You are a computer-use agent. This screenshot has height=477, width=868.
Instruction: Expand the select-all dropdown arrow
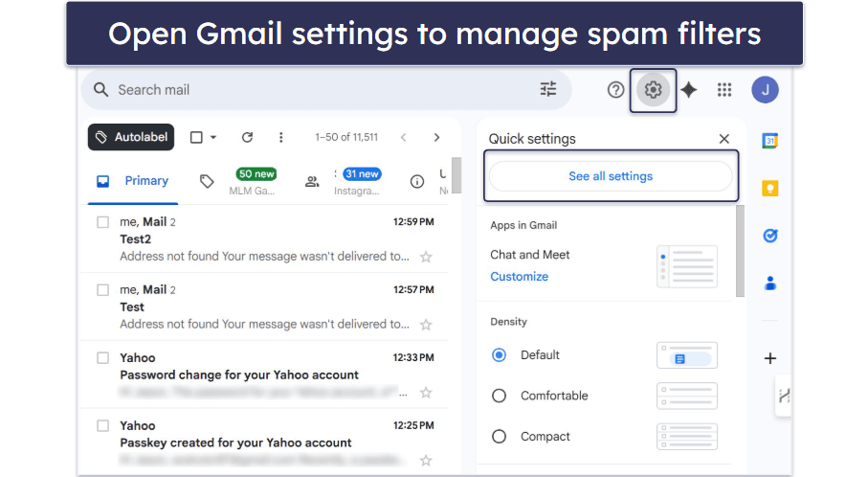213,137
